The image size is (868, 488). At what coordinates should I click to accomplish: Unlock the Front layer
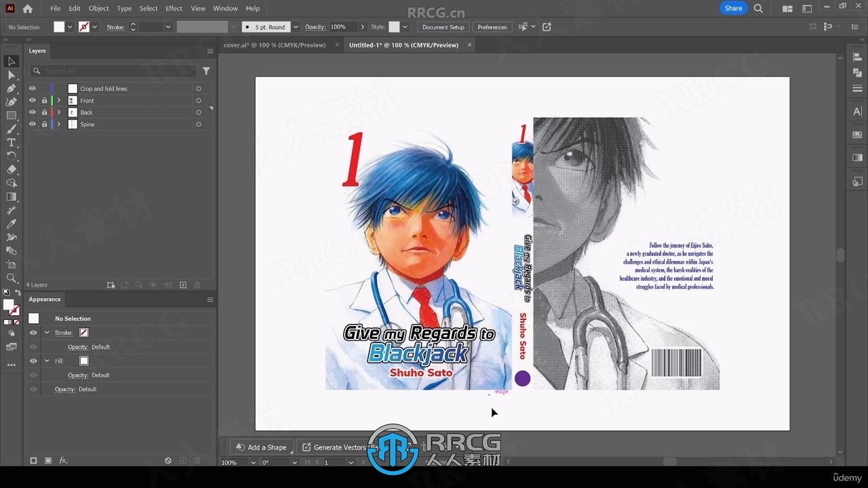[44, 100]
